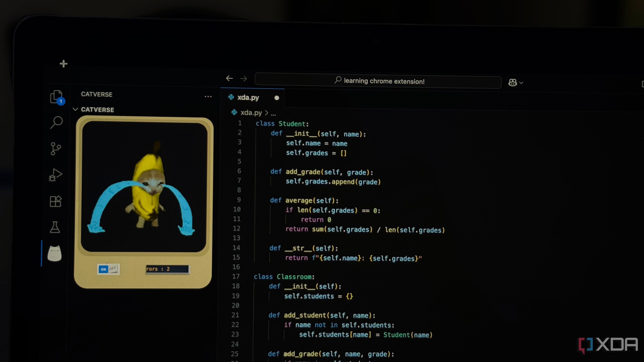Image resolution: width=644 pixels, height=362 pixels.
Task: Open Run and Debug icon
Action: (55, 175)
